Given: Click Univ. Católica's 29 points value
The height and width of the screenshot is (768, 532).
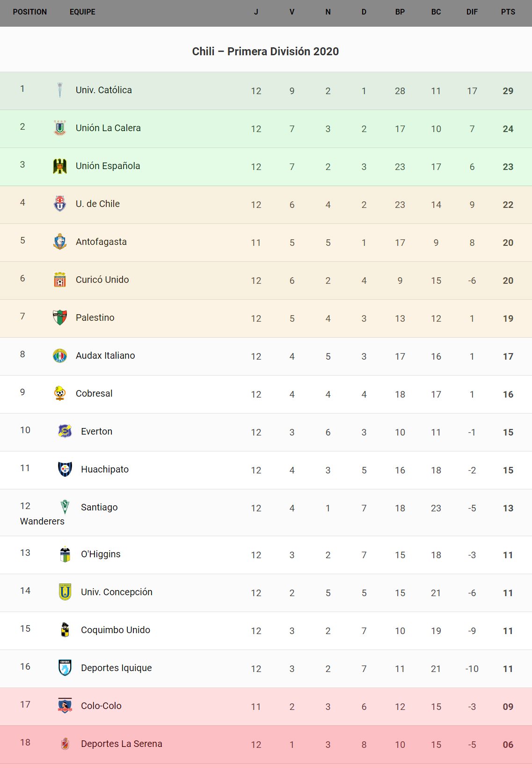Looking at the screenshot, I should (508, 91).
